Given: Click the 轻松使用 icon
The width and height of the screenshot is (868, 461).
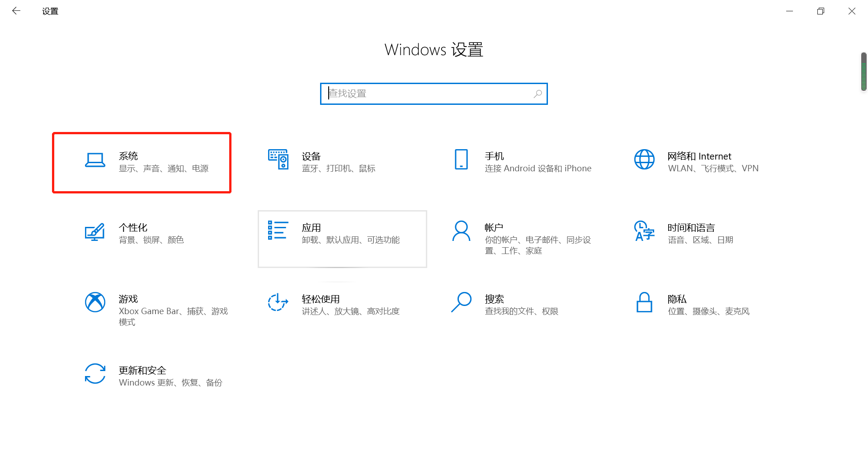Looking at the screenshot, I should [x=278, y=302].
